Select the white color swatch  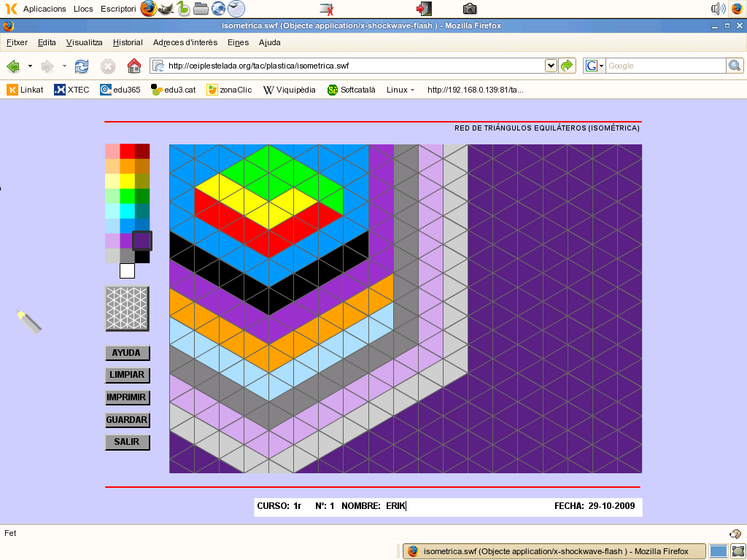[x=127, y=271]
